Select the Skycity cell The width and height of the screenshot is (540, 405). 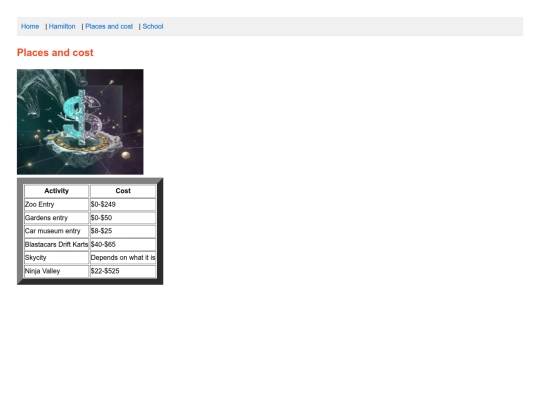(x=56, y=258)
